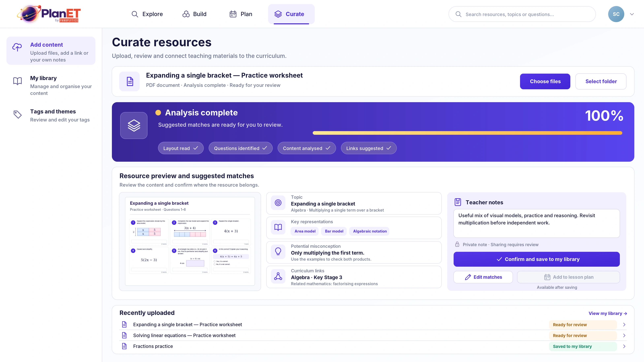The height and width of the screenshot is (362, 644).
Task: Click the SC user avatar
Action: 616,14
